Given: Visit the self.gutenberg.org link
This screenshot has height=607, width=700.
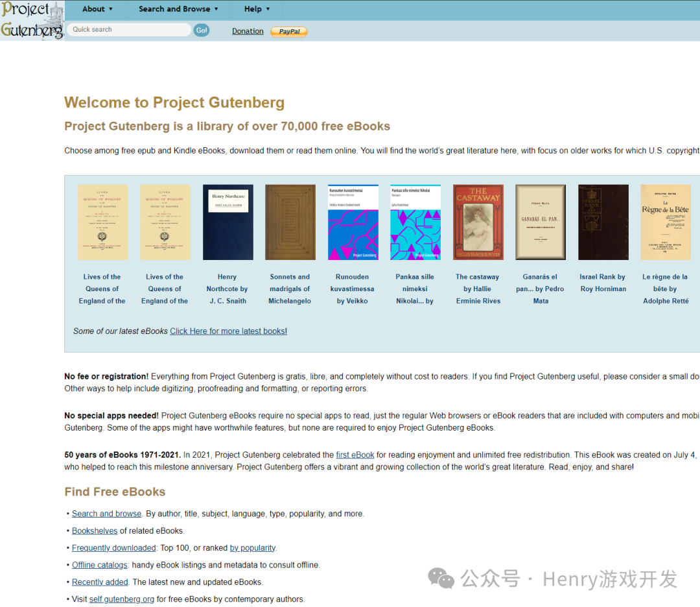Looking at the screenshot, I should (x=121, y=599).
